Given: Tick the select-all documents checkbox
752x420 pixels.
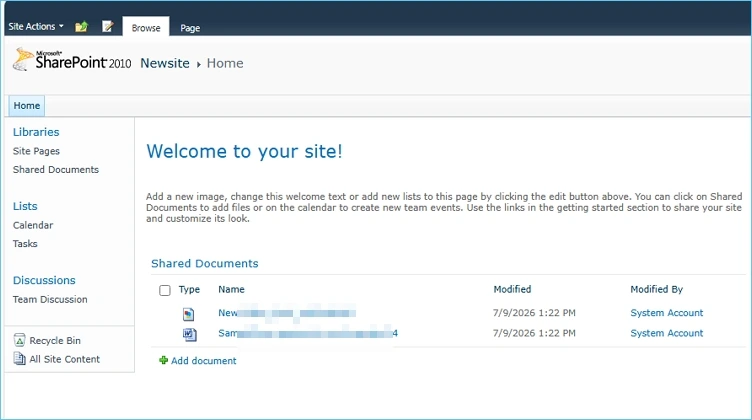Looking at the screenshot, I should [164, 290].
